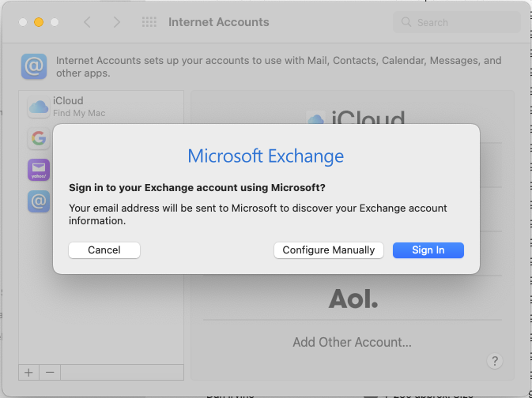532x398 pixels.
Task: Select the Google account icon in sidebar
Action: [x=39, y=138]
